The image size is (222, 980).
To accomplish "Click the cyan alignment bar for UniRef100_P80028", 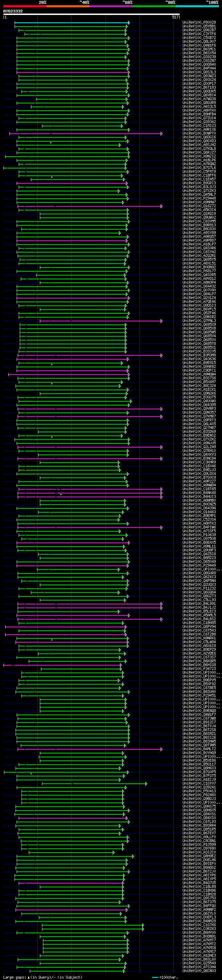I will point(72,23).
